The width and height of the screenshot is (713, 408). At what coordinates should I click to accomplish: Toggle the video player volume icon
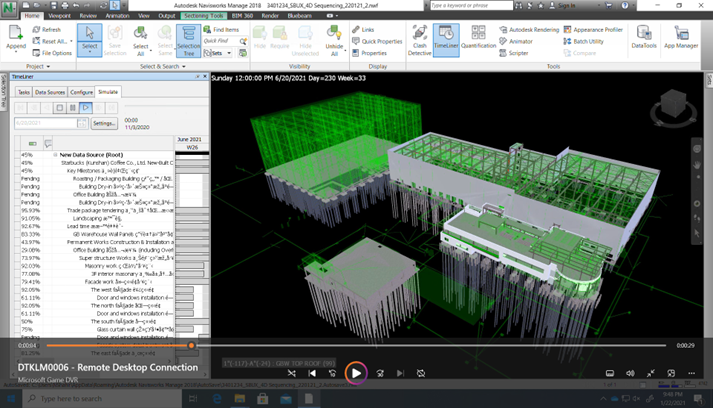pos(630,373)
